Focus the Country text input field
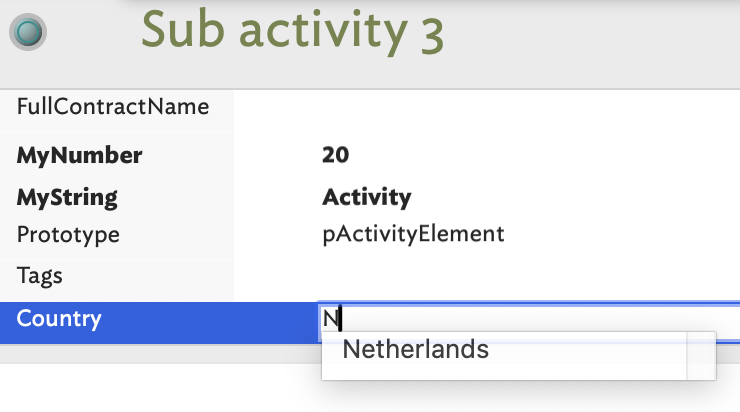 coord(530,319)
